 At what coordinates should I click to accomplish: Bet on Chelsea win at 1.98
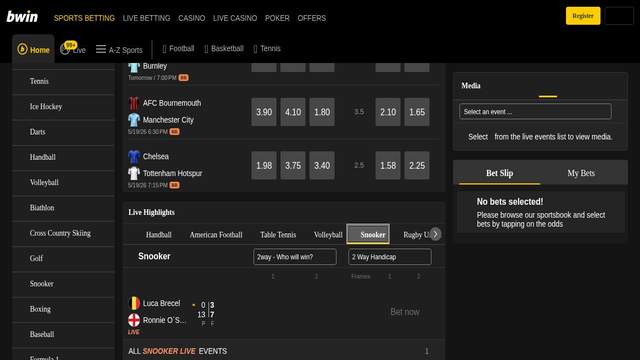click(x=264, y=165)
